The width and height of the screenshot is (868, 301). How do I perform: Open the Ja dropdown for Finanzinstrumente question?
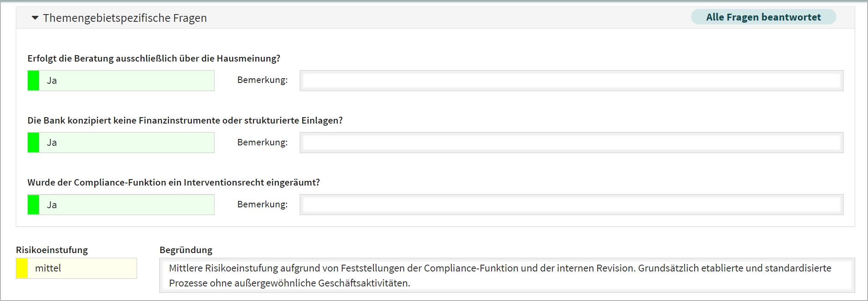pyautogui.click(x=126, y=143)
